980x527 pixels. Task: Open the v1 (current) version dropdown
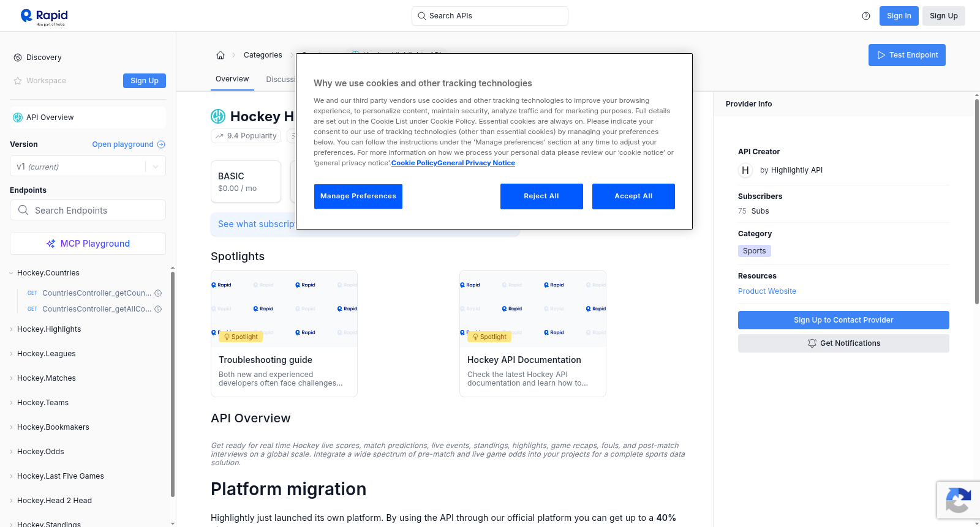pos(88,166)
